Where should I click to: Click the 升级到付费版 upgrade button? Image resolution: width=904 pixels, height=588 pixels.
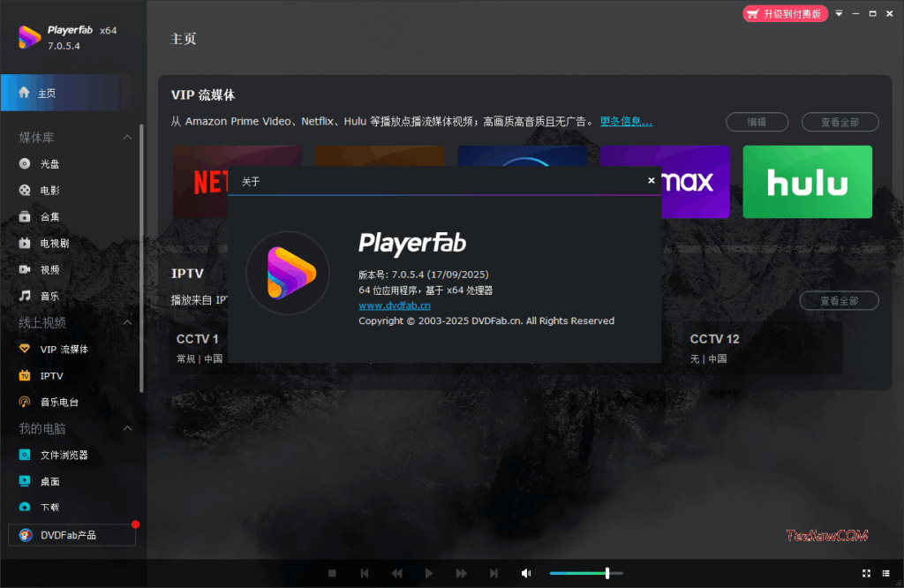coord(785,14)
